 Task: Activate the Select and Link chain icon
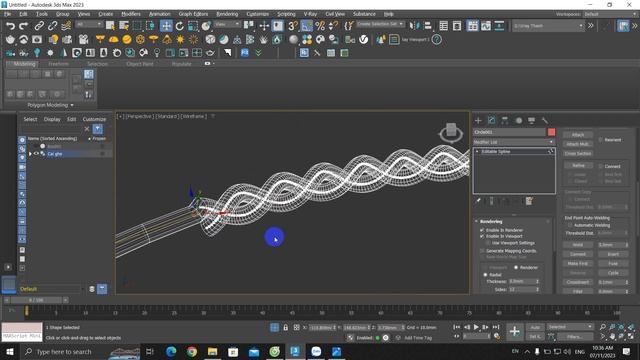(39, 26)
